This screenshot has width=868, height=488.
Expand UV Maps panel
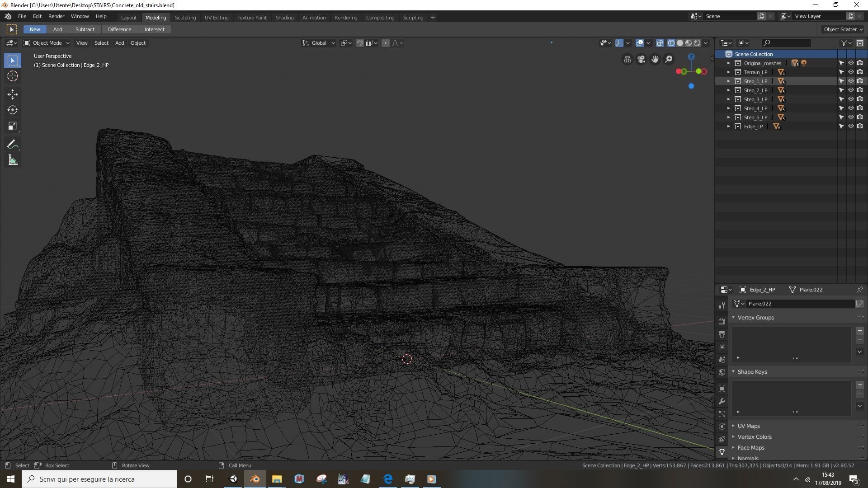(733, 426)
